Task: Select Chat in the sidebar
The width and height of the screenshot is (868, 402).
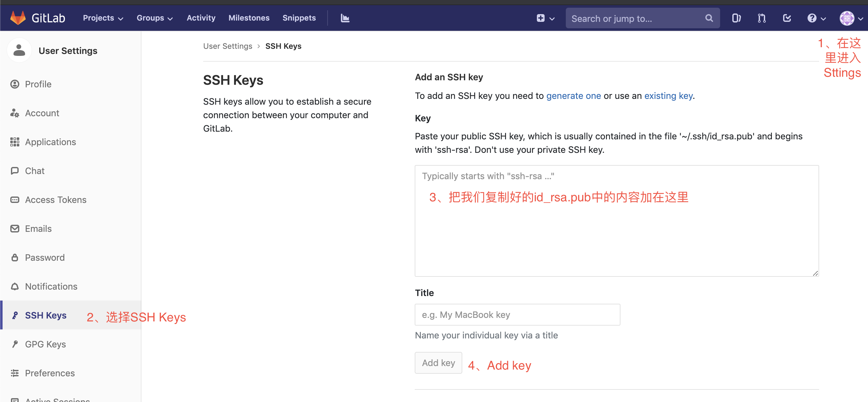Action: (x=70, y=171)
